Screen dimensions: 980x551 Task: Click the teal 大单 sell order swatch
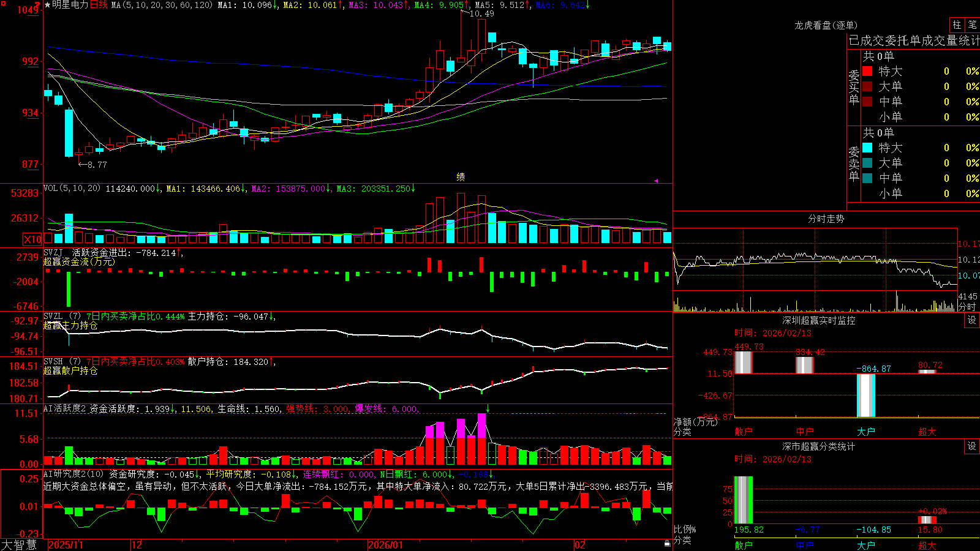pyautogui.click(x=867, y=163)
